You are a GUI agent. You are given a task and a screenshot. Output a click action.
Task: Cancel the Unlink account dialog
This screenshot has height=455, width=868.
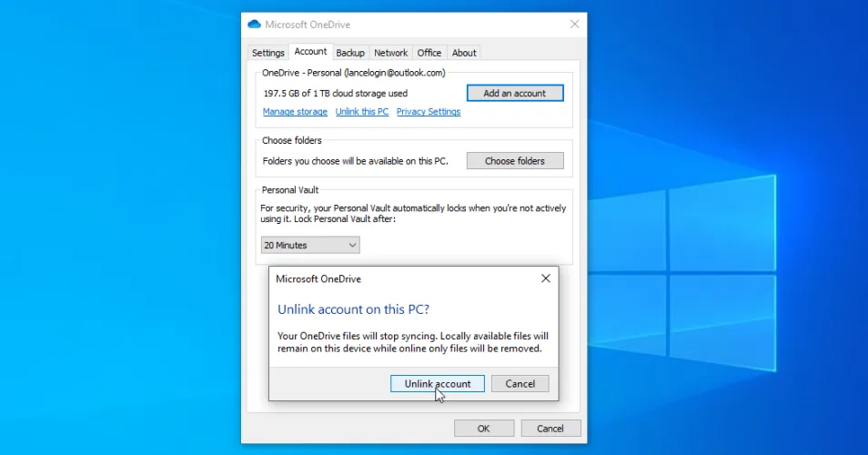pos(520,384)
